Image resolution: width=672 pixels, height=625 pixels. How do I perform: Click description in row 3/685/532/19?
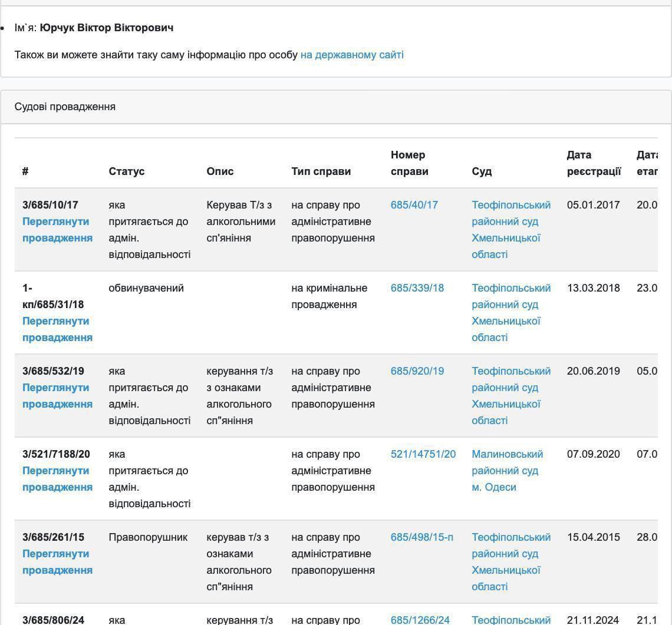coord(239,396)
